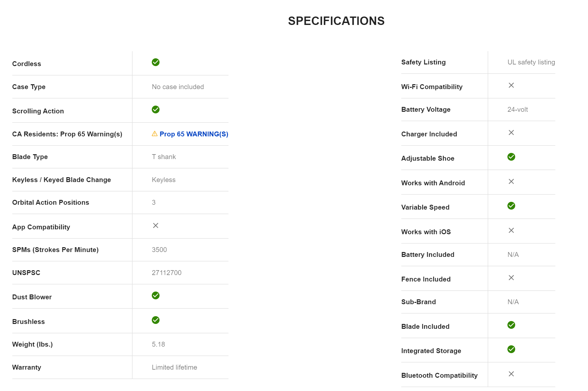Click the Integrated Storage green checkmark
Screen dimensions: 588x391
click(x=511, y=349)
